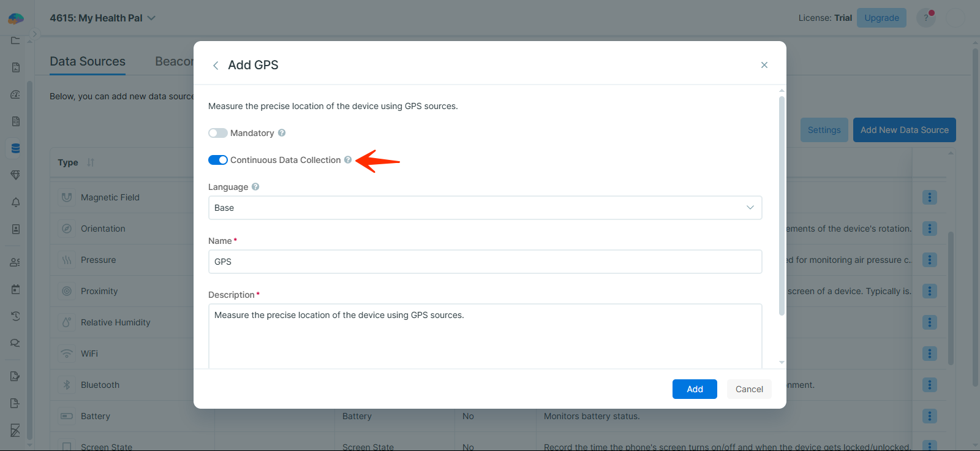Enable the Mandatory toggle
This screenshot has height=451, width=980.
218,133
